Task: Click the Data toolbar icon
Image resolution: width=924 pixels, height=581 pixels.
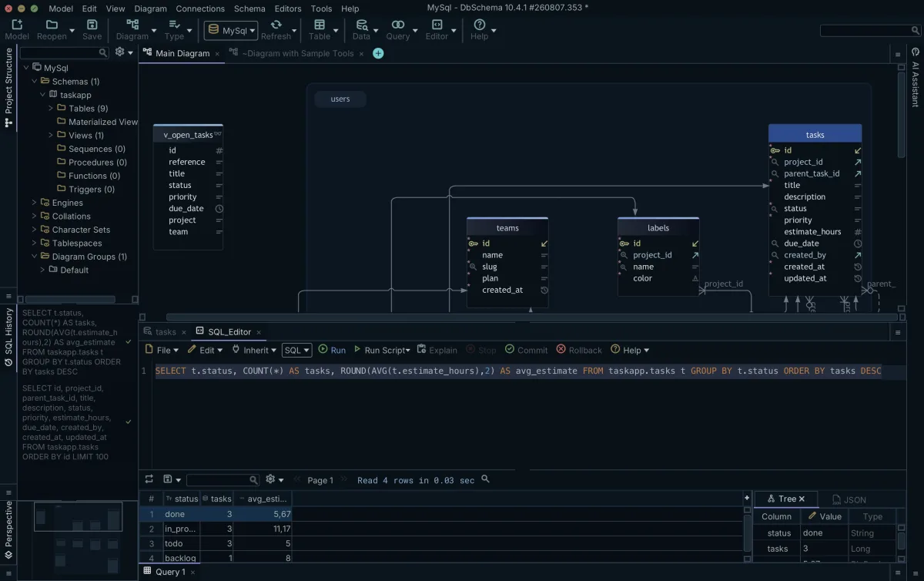Action: (x=361, y=25)
